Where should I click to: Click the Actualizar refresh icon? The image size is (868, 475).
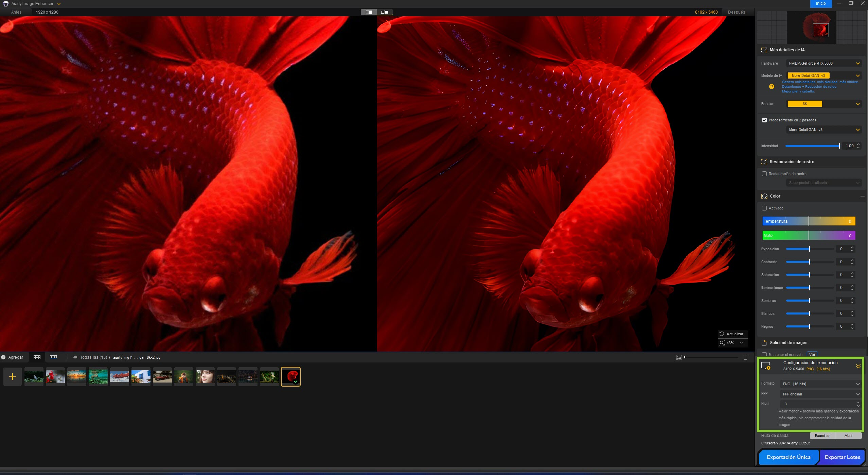(x=722, y=334)
